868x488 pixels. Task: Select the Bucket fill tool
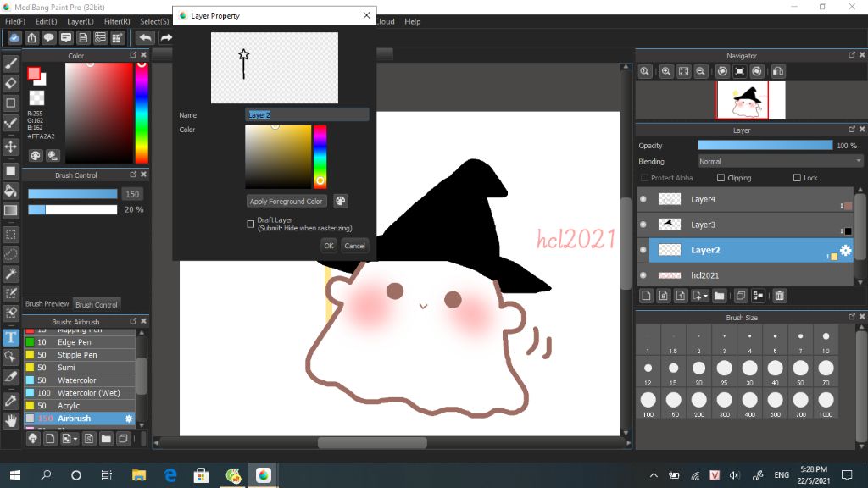(x=10, y=191)
